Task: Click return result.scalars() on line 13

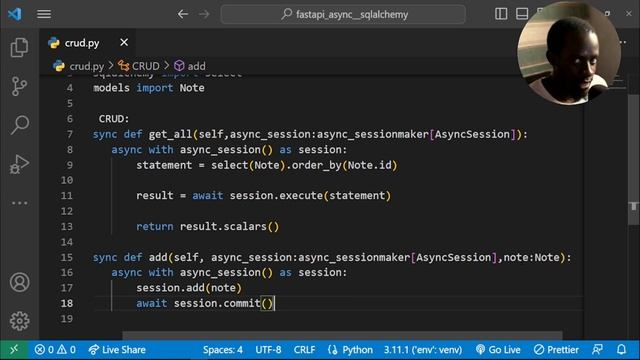Action: click(x=208, y=227)
